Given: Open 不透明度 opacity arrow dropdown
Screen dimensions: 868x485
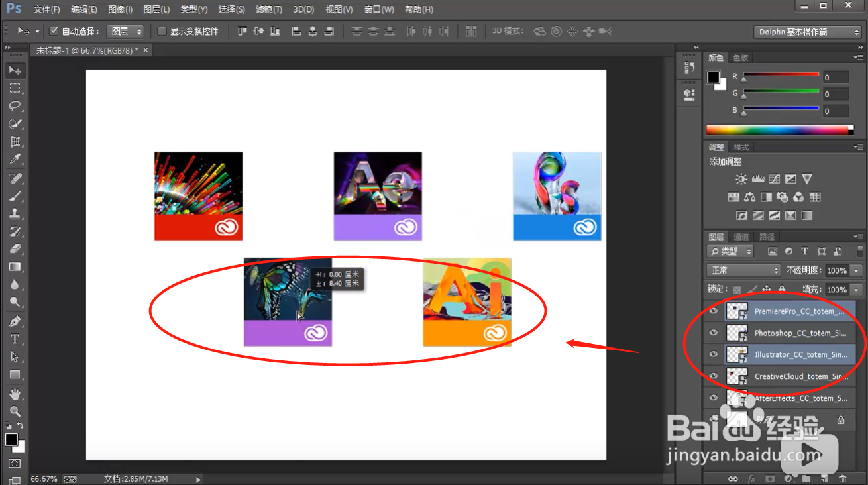Looking at the screenshot, I should click(857, 270).
